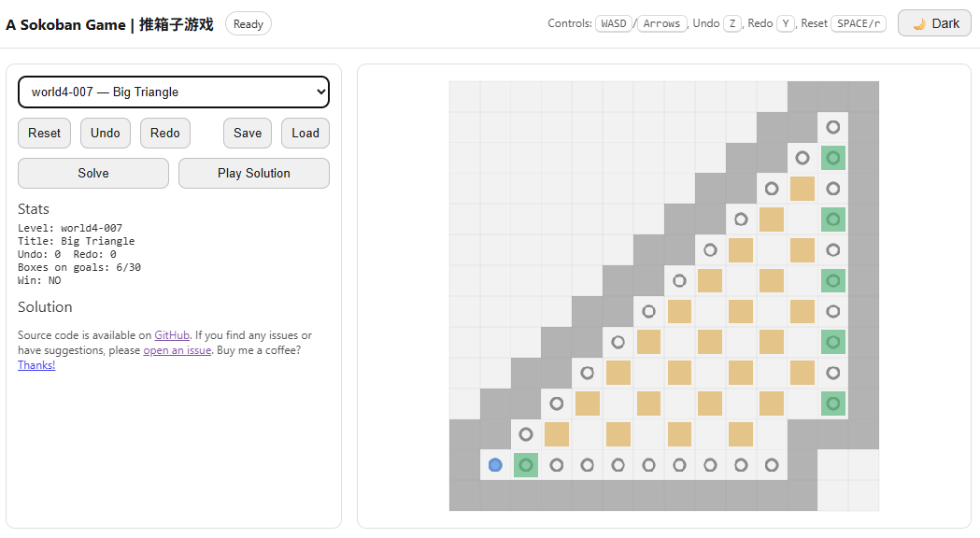Click the topmost green box on its goal
This screenshot has width=980, height=538.
(832, 158)
